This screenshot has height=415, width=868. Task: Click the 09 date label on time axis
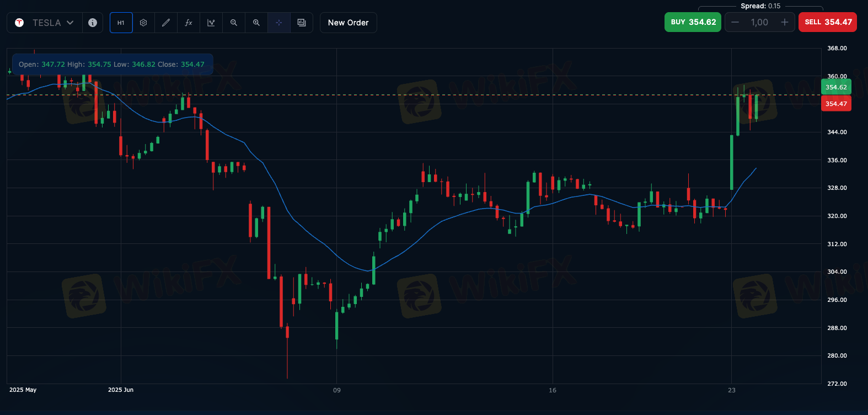[x=337, y=390]
